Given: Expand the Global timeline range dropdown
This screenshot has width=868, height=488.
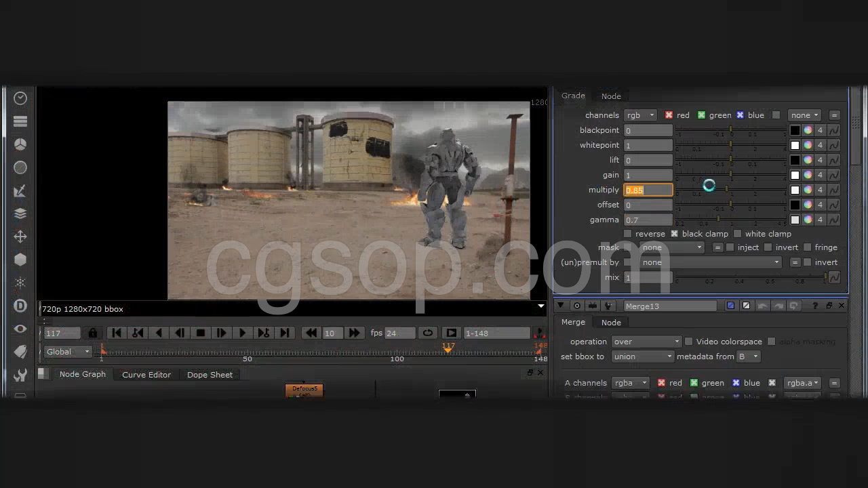Looking at the screenshot, I should 68,352.
